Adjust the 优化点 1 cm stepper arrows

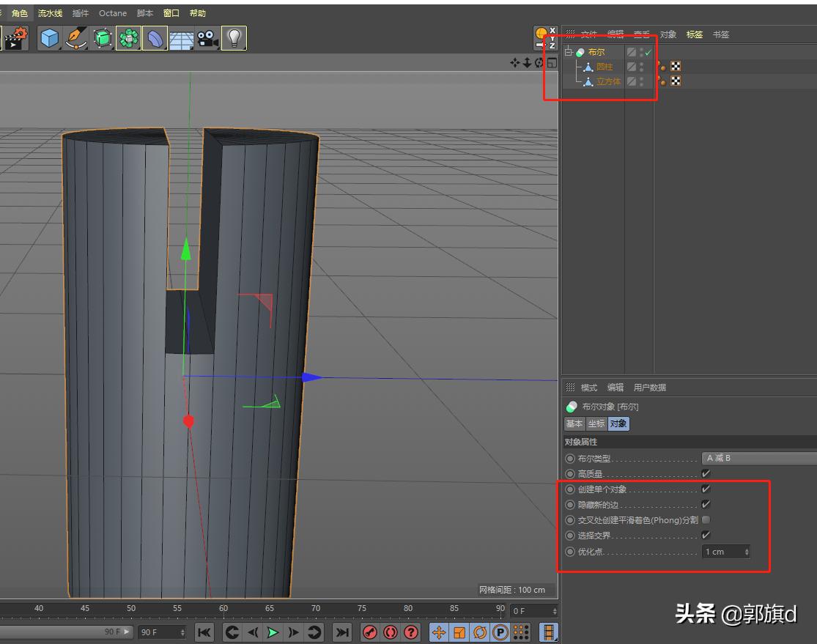pyautogui.click(x=747, y=551)
